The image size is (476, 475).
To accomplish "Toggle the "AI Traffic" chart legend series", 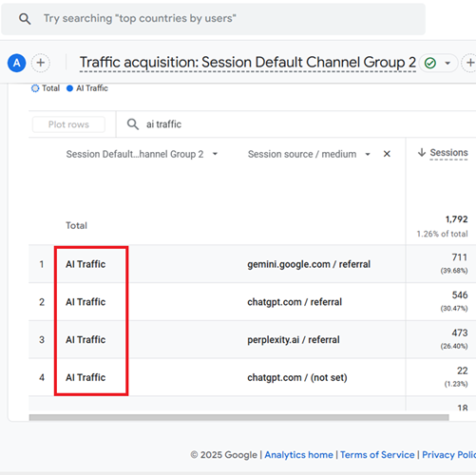I will pos(87,88).
